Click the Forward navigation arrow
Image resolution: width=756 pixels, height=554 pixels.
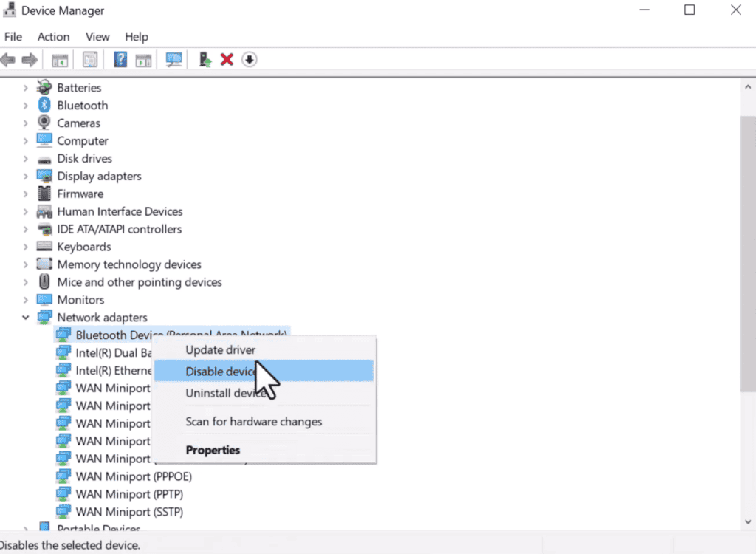click(x=27, y=59)
